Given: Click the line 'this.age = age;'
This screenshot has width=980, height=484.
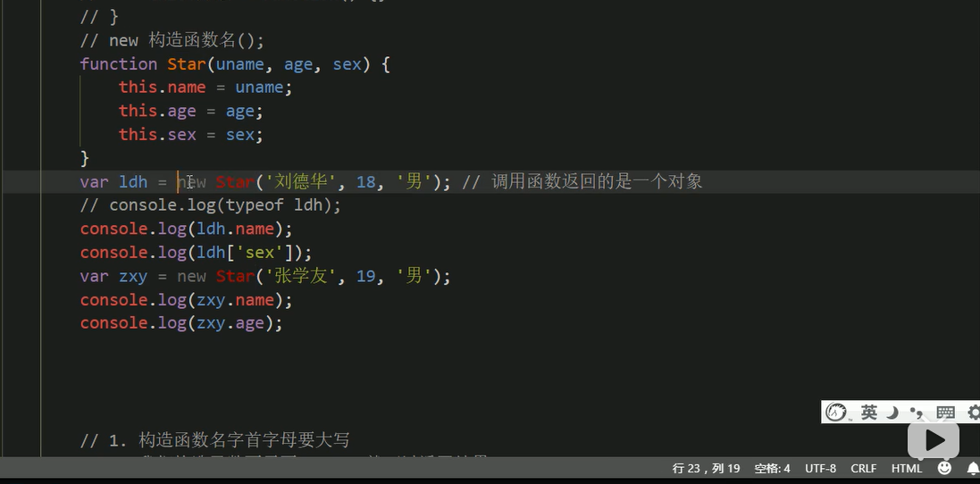Looking at the screenshot, I should coord(191,111).
